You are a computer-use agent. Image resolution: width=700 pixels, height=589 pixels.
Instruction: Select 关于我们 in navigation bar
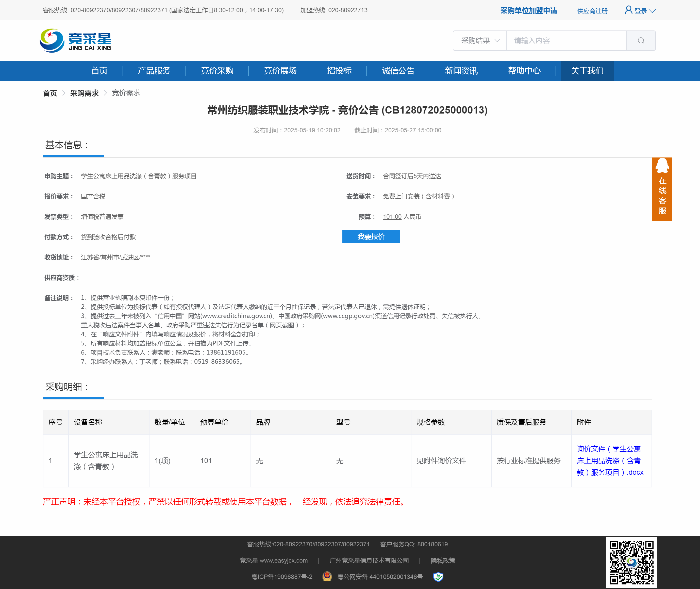[587, 71]
